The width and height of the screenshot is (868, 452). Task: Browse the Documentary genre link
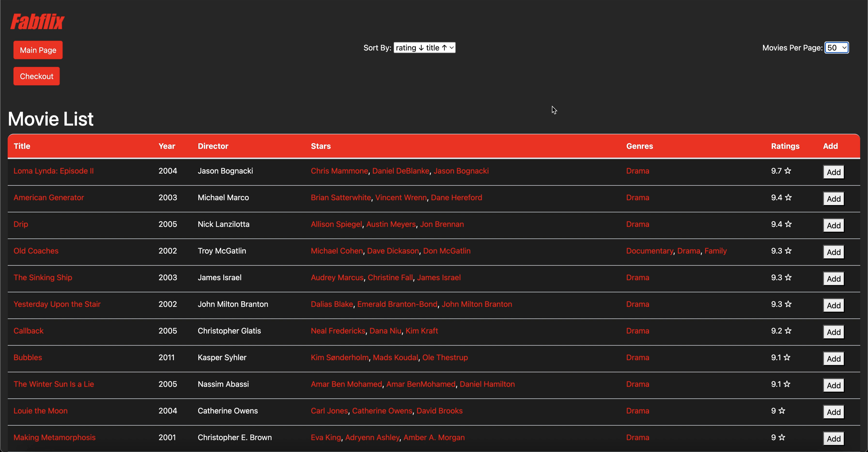click(x=649, y=251)
